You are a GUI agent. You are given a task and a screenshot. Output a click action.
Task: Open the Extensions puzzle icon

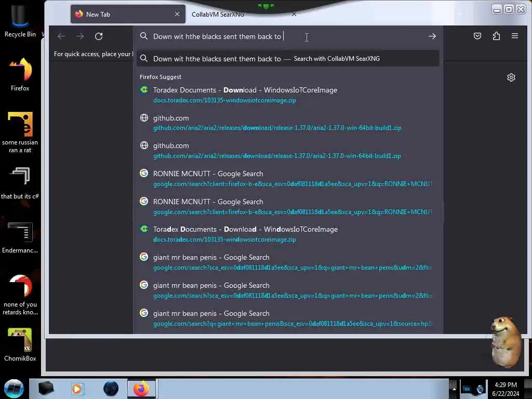click(x=496, y=36)
